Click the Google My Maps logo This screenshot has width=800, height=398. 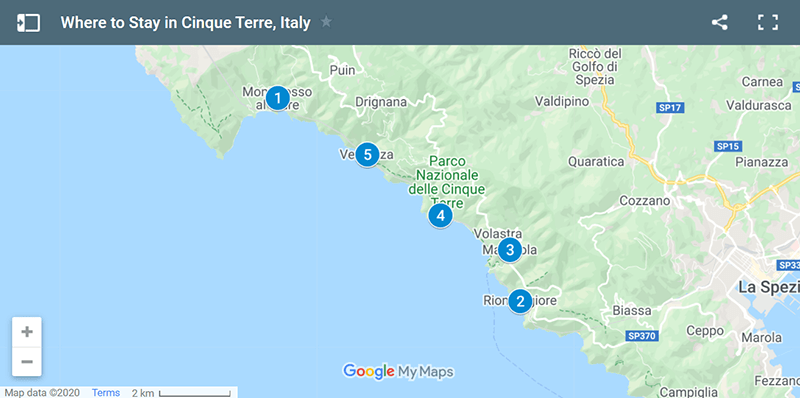pos(398,371)
